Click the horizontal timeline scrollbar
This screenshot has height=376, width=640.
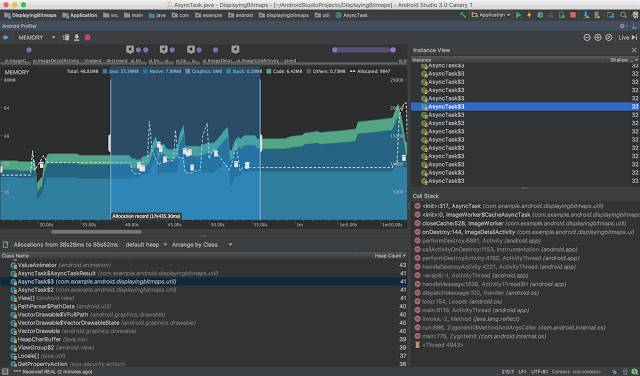coord(96,231)
